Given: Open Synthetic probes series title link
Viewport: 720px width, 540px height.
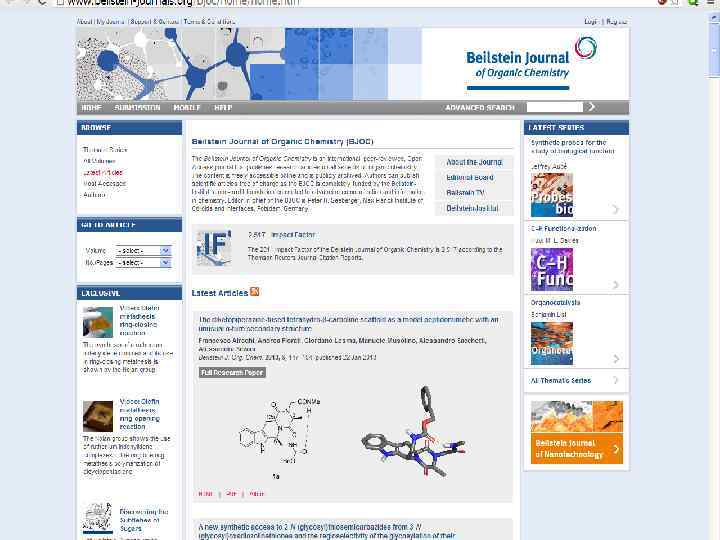Looking at the screenshot, I should (x=572, y=147).
